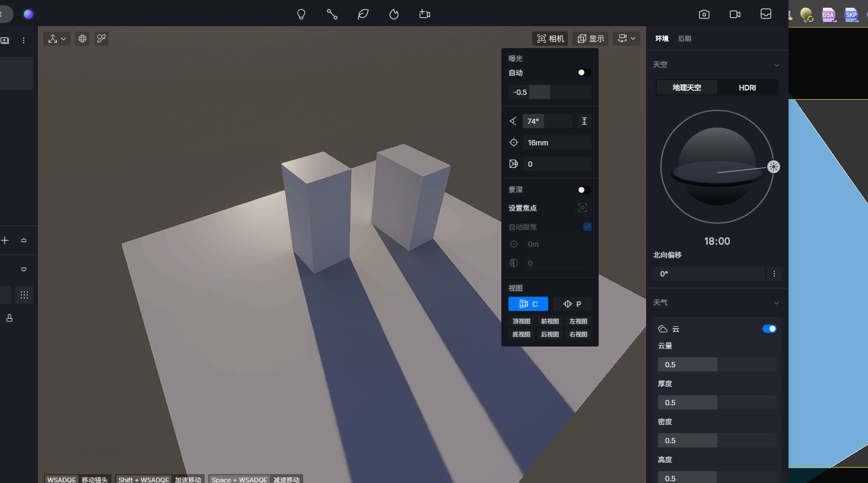Collapse the 天空 sky section
The image size is (868, 483).
776,65
